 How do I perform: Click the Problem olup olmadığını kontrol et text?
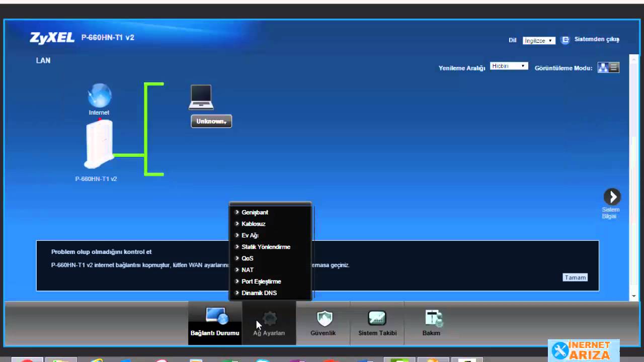tap(101, 252)
